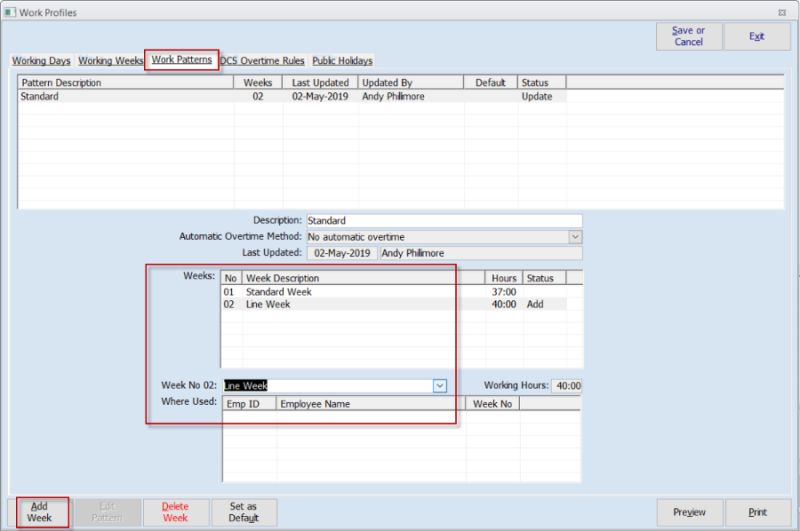
Task: Click the 37:00 hours cell
Action: [x=504, y=292]
